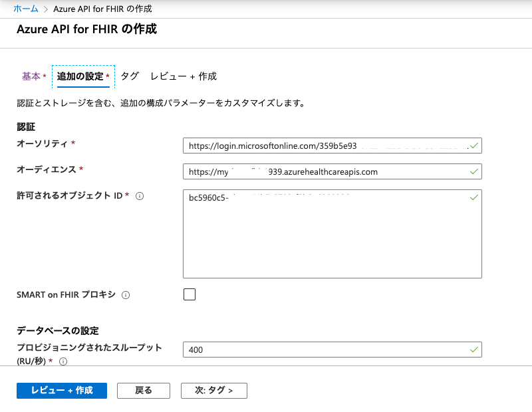
Task: Go to the レビュー + 作成 tab
Action: (x=184, y=76)
